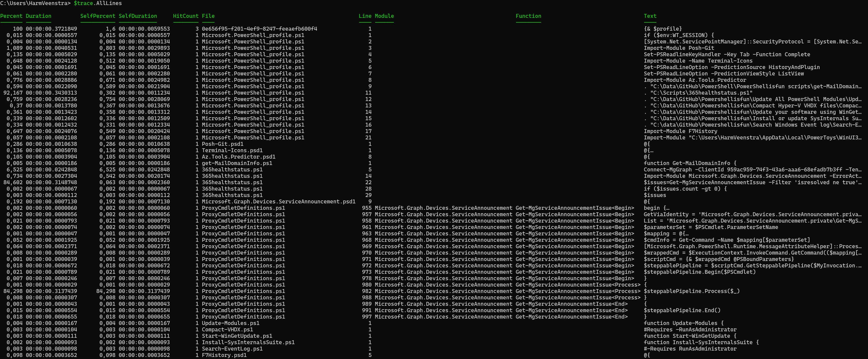Click the Text column header
This screenshot has height=359, width=868.
click(x=650, y=16)
